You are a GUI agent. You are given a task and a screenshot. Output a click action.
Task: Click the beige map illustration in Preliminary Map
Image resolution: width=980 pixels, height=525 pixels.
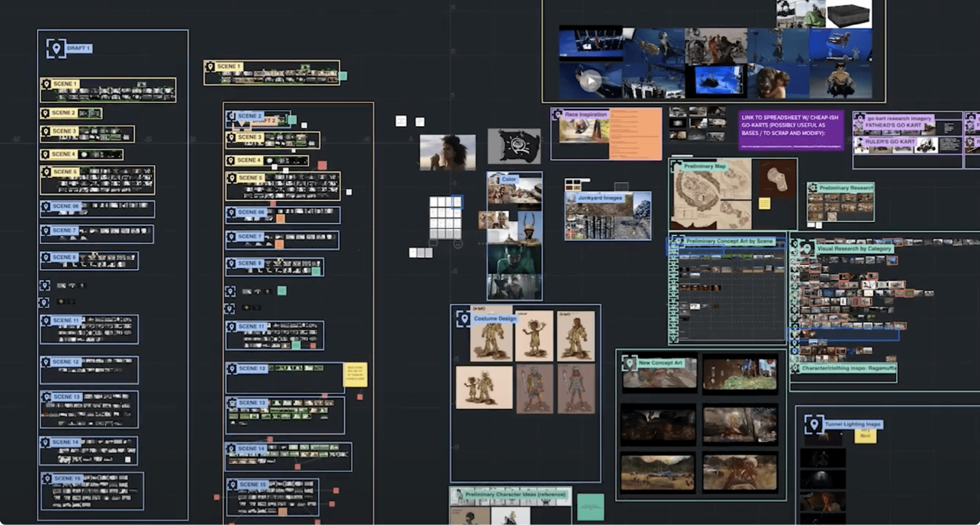tap(710, 194)
